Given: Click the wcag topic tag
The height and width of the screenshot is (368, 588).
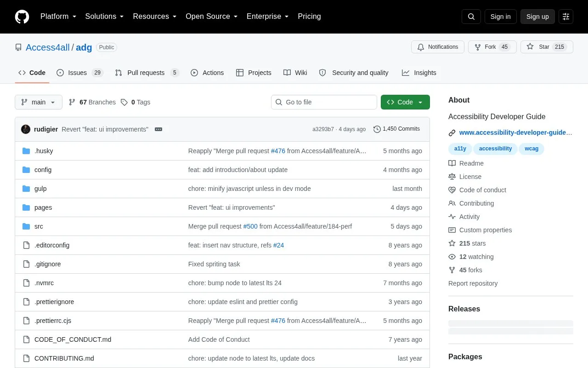Looking at the screenshot, I should point(531,149).
